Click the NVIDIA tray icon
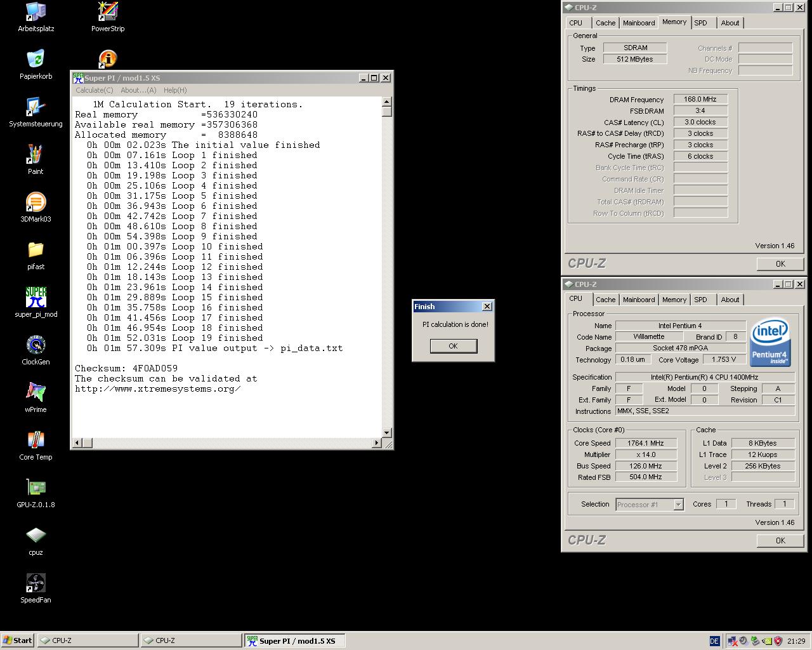Viewport: 812px width, 650px height. (766, 641)
